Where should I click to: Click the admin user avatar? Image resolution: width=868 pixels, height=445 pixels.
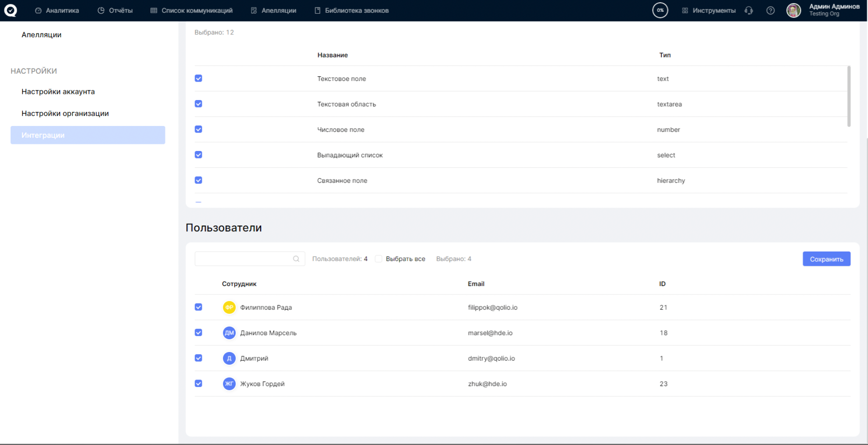tap(793, 10)
